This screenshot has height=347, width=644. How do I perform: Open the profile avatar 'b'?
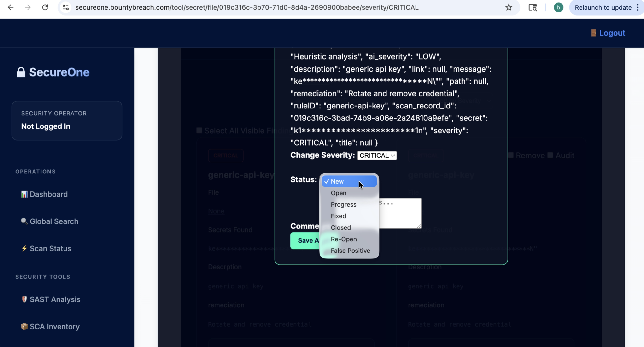(558, 7)
